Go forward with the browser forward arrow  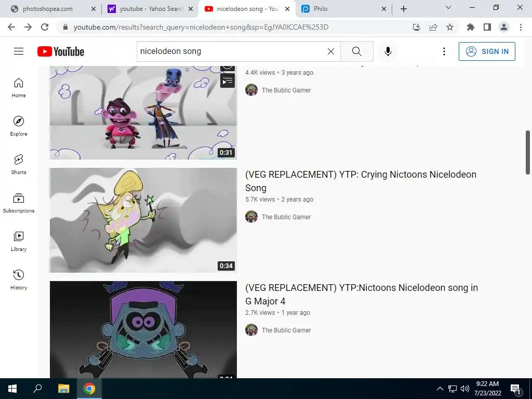(28, 27)
